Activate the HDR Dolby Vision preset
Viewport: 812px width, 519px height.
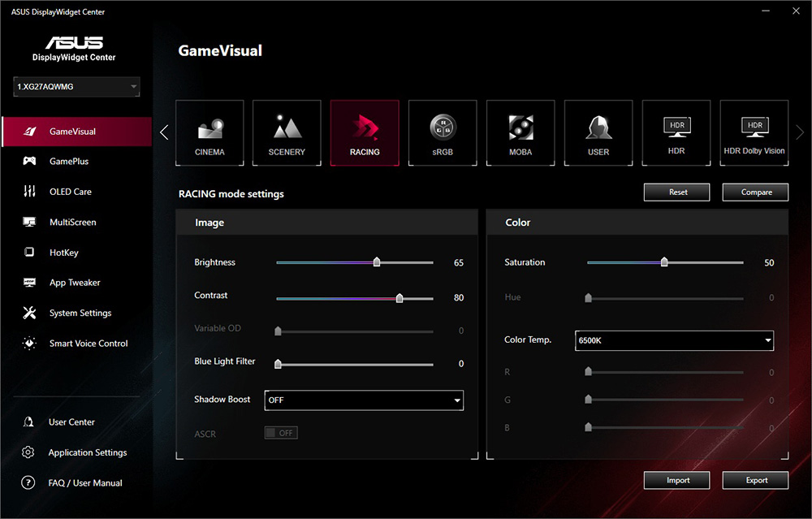(x=754, y=133)
